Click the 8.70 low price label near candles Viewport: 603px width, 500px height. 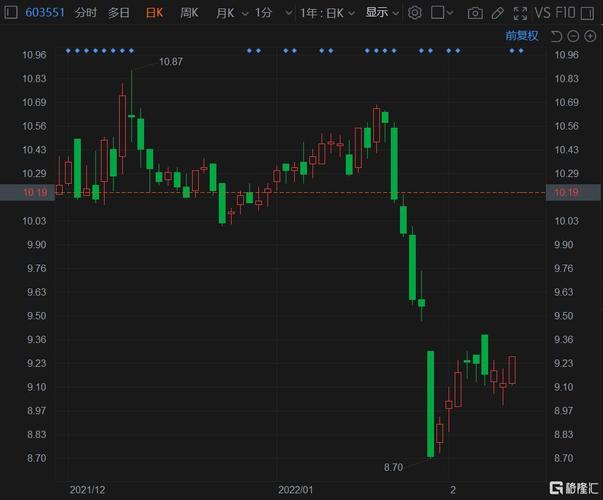click(x=393, y=467)
